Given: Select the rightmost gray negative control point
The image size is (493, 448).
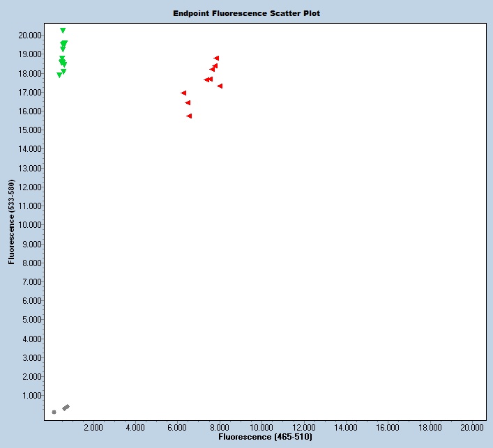Looking at the screenshot, I should tap(67, 407).
